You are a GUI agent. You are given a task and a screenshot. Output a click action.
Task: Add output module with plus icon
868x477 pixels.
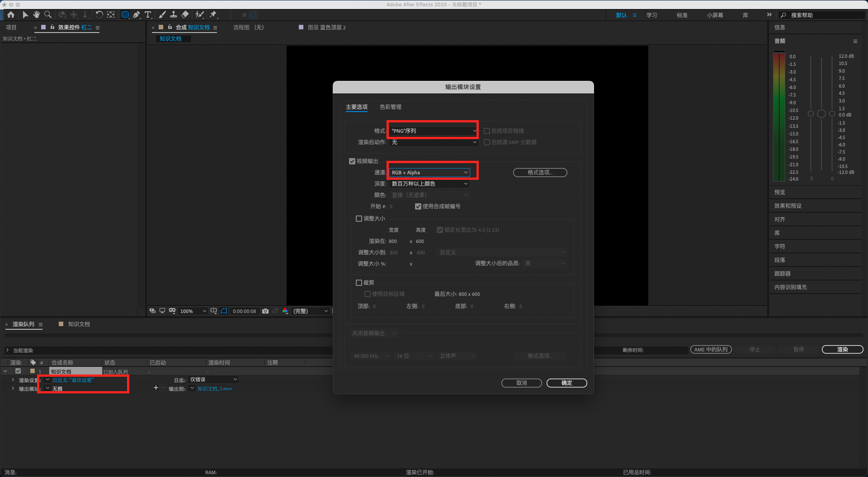[156, 388]
